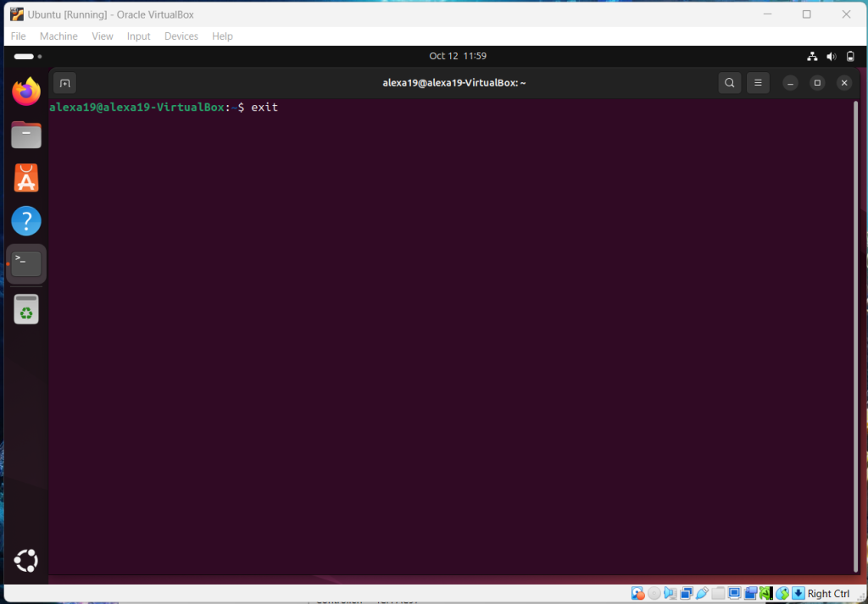Click the terminal search button
Screen dimensions: 868x604
[729, 83]
